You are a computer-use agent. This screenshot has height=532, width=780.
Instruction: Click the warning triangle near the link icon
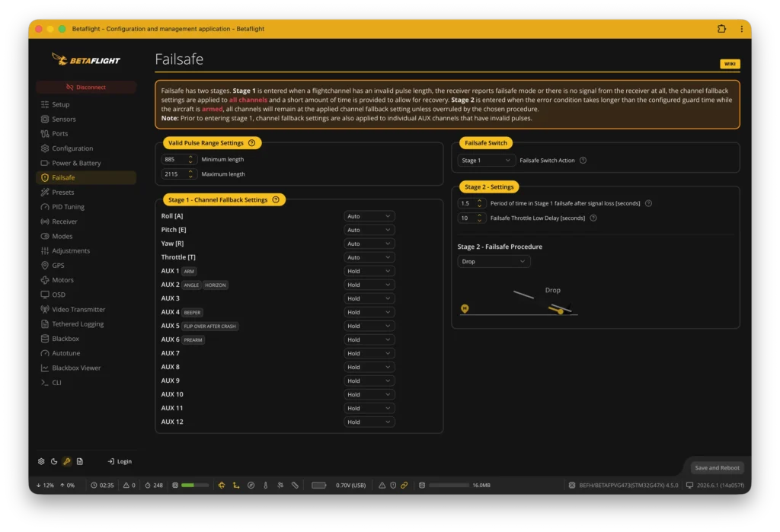coord(382,486)
